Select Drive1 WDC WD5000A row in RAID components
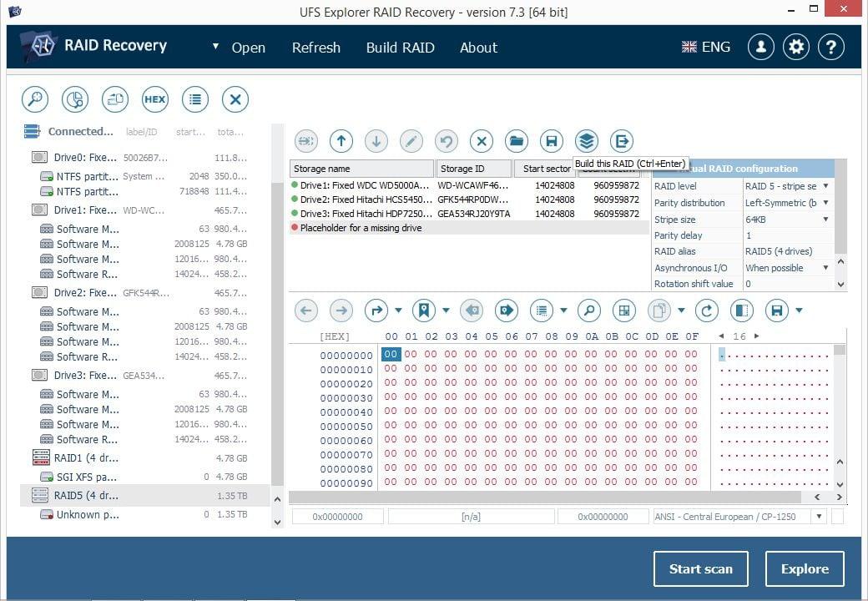Image resolution: width=868 pixels, height=601 pixels. pyautogui.click(x=469, y=185)
